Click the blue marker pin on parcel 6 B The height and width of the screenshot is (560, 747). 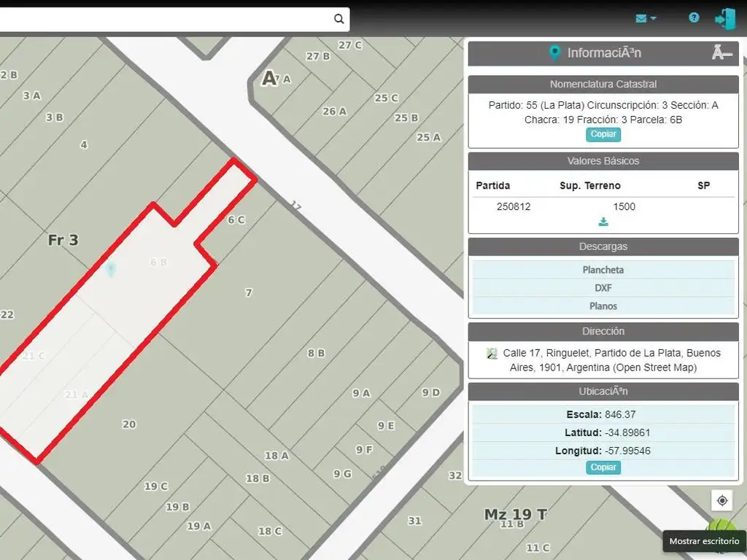[111, 269]
